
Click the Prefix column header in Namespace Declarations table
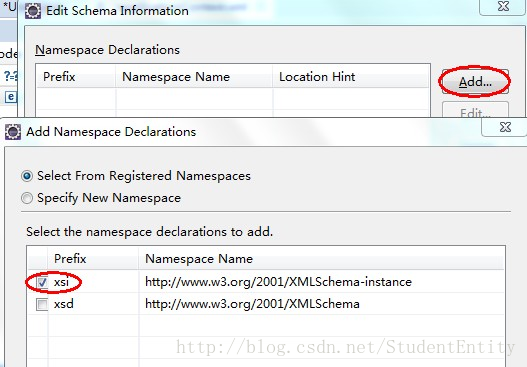(76, 77)
